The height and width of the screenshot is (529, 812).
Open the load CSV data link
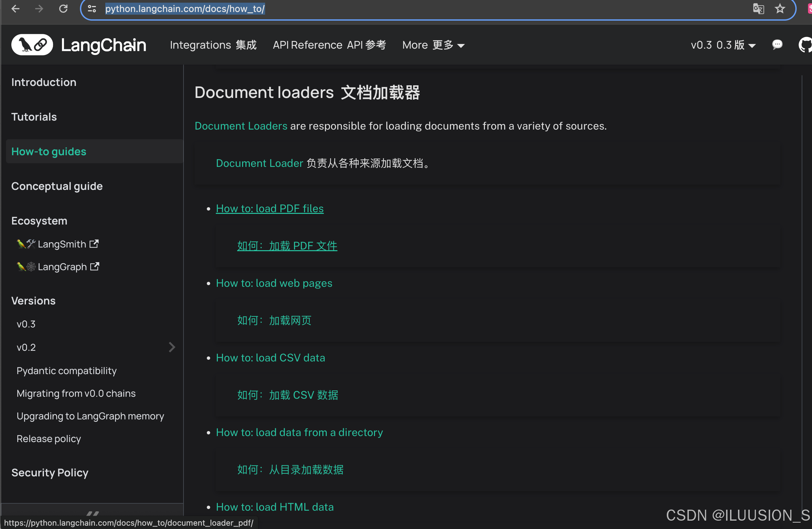tap(270, 358)
